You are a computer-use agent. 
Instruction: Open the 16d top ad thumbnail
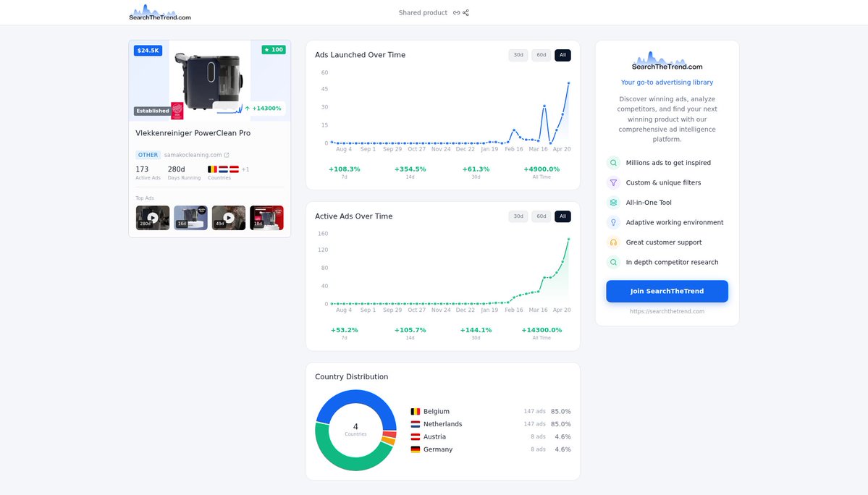point(190,218)
